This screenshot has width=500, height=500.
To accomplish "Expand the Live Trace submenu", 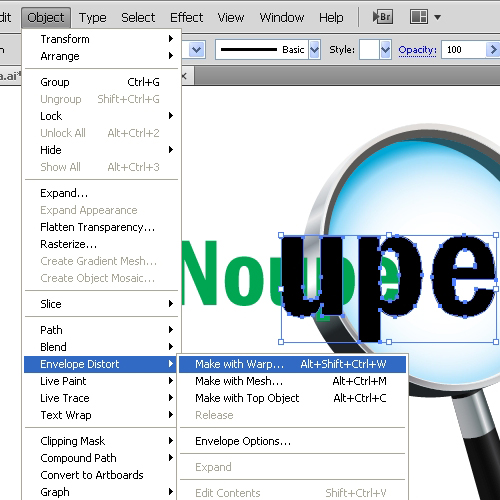I will pyautogui.click(x=100, y=398).
